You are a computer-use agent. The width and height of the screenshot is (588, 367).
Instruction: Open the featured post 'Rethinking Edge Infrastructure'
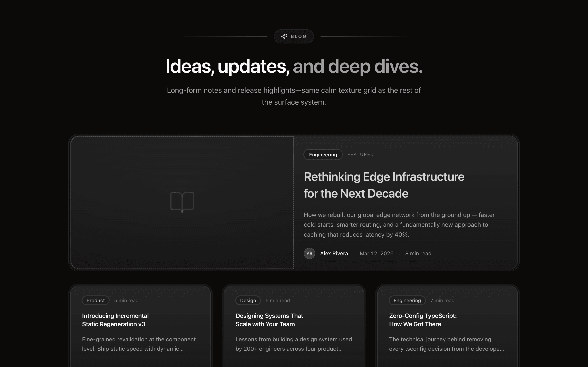[384, 185]
